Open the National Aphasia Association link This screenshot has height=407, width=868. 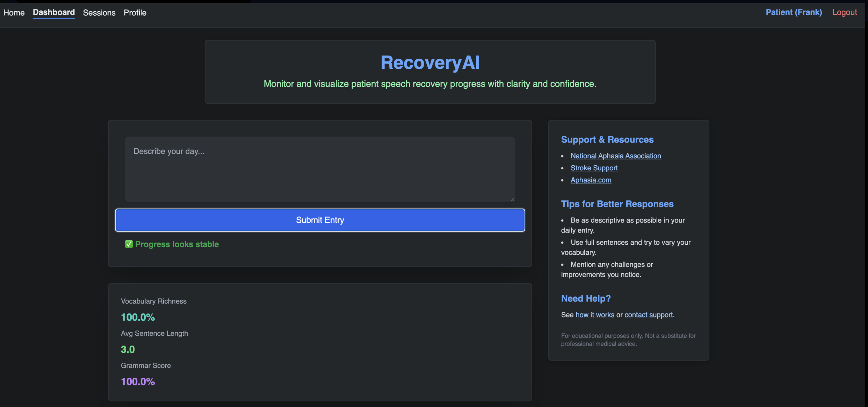coord(615,156)
